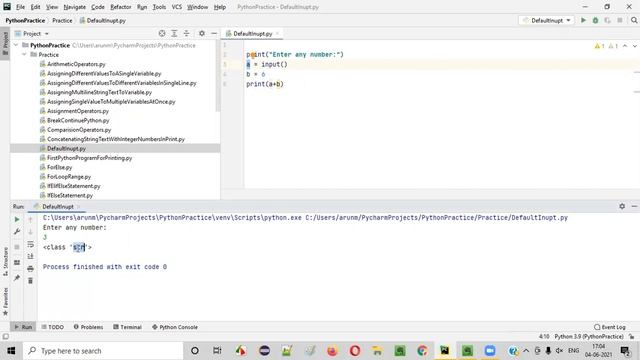The width and height of the screenshot is (640, 360).
Task: Collapse PythonPractice root folder
Action: [x=16, y=45]
